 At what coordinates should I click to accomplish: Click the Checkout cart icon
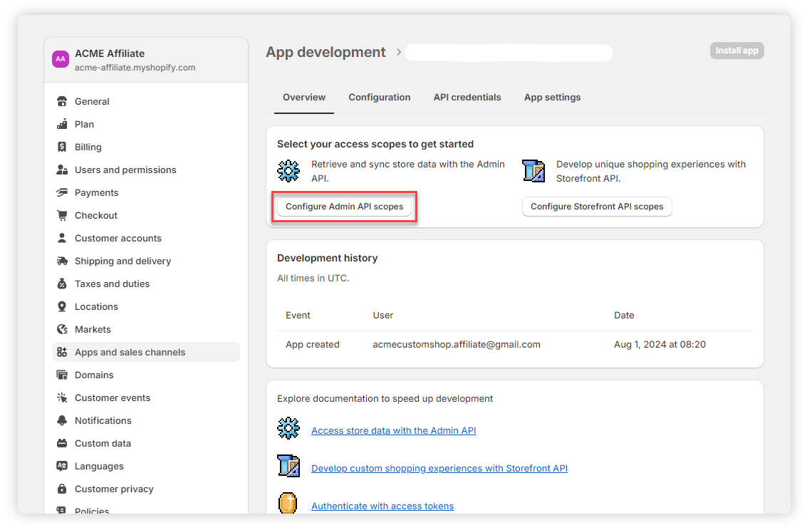[x=62, y=215]
